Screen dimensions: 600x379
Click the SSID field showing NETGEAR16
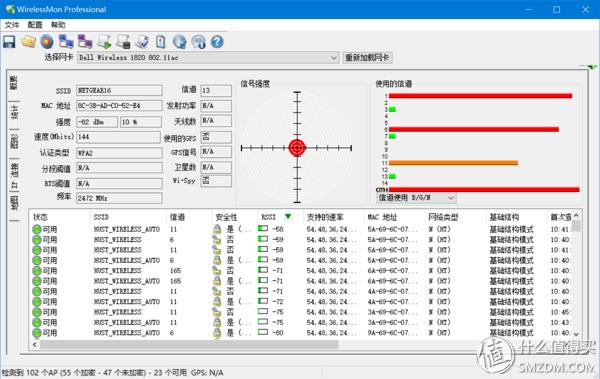coord(119,90)
